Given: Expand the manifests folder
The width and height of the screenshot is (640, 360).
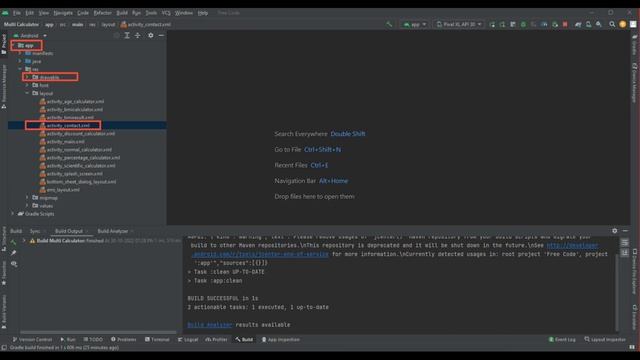Looking at the screenshot, I should coord(20,53).
